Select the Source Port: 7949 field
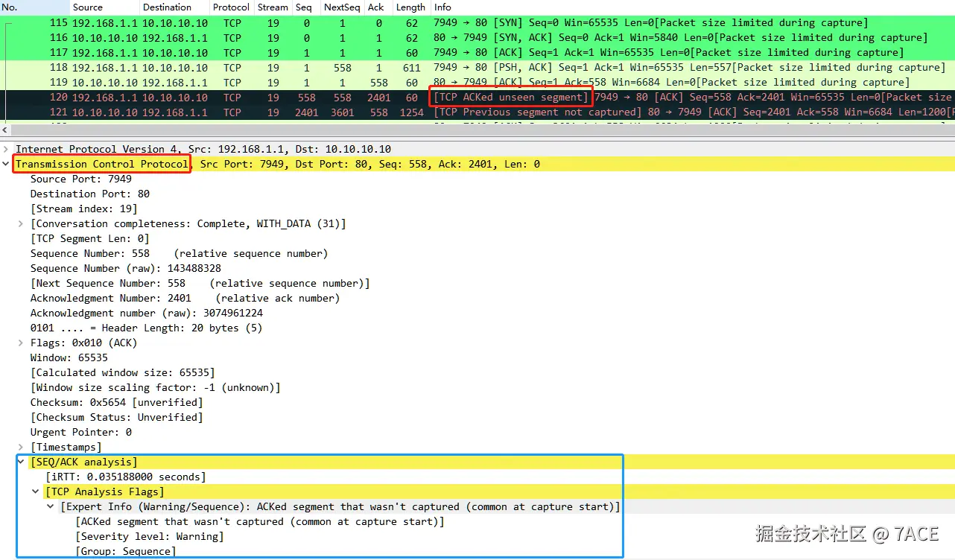Viewport: 955px width, 560px height. 80,179
